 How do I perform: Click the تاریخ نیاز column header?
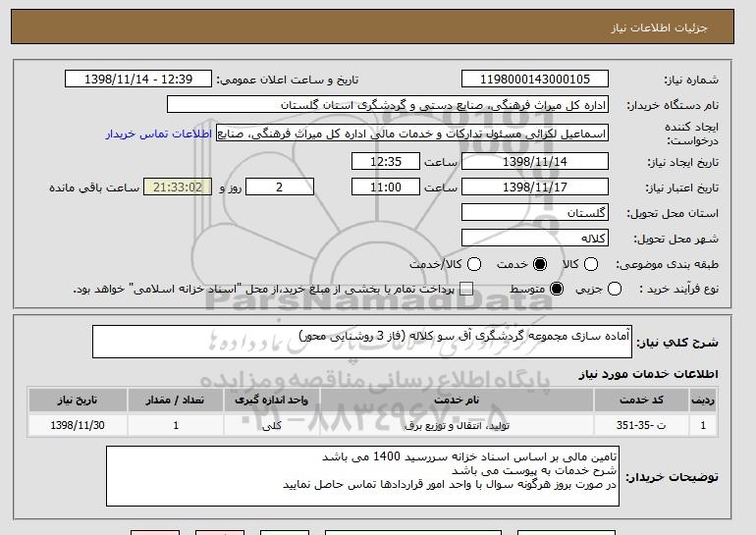click(78, 401)
